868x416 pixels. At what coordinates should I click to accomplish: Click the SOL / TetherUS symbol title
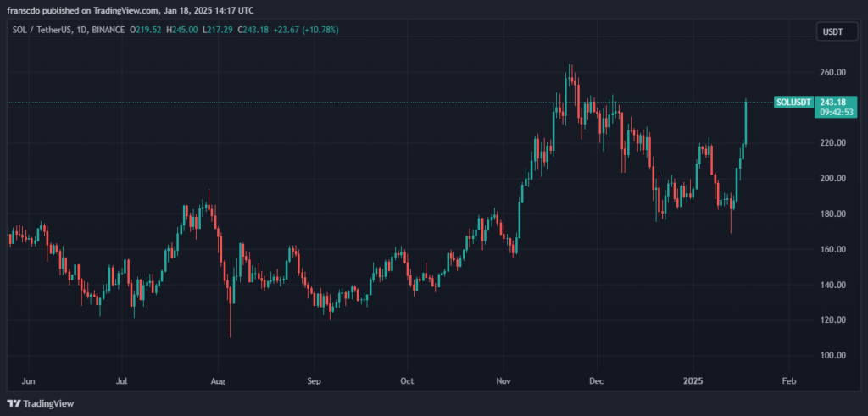(40, 30)
